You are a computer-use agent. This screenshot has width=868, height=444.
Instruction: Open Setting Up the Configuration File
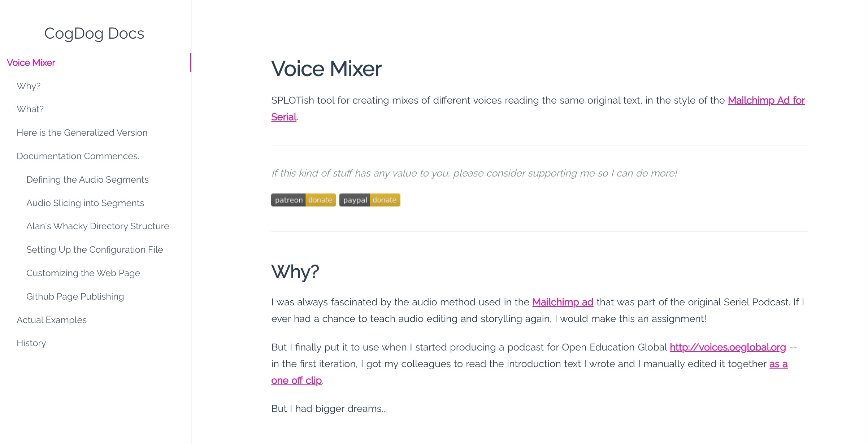tap(95, 250)
